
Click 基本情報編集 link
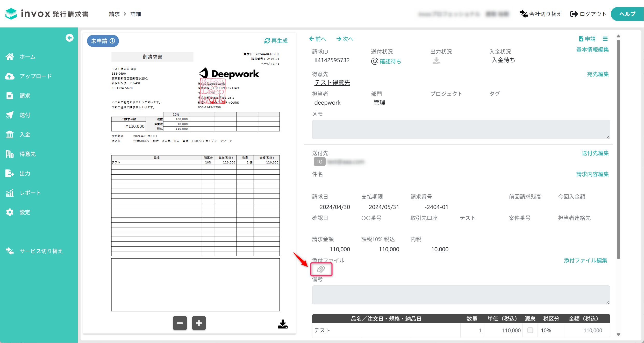click(x=592, y=49)
